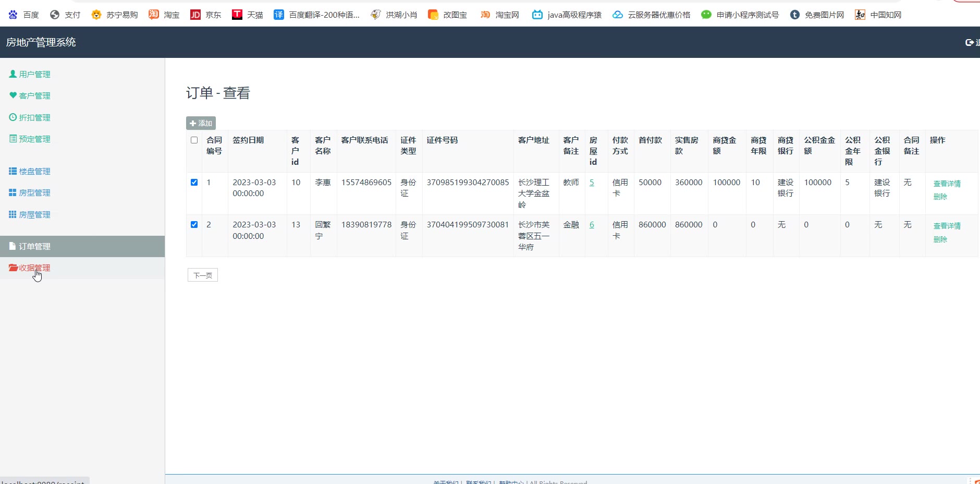This screenshot has height=484, width=980.
Task: Click the grid icon beside 房型管理
Action: pyautogui.click(x=13, y=192)
